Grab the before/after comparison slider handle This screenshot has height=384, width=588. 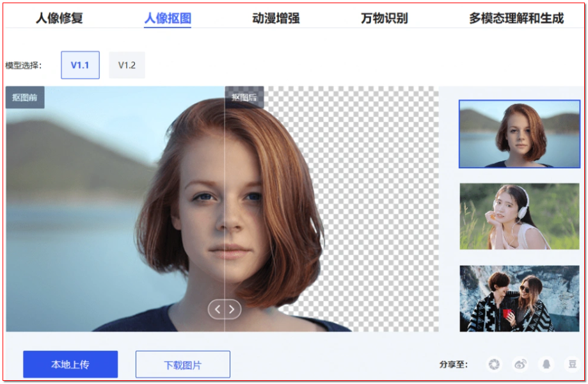[224, 309]
